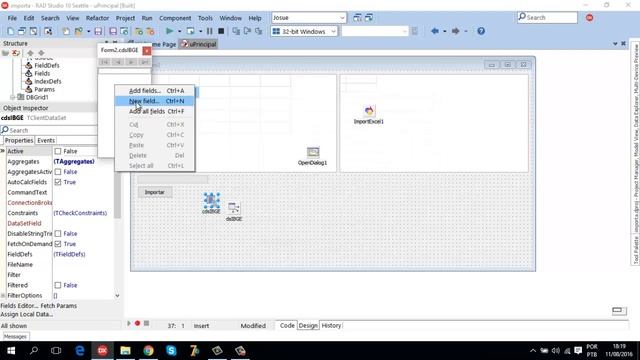Image resolution: width=640 pixels, height=360 pixels.
Task: Open Microsoft Edge from taskbar
Action: [80, 351]
